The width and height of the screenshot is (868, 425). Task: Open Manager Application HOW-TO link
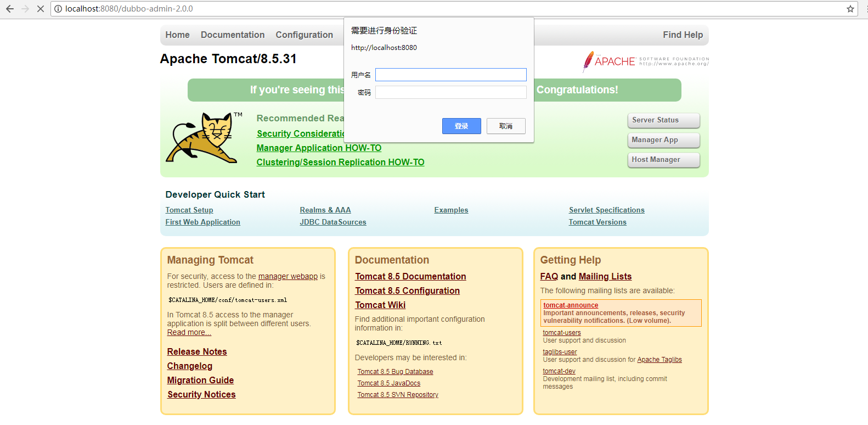click(319, 148)
